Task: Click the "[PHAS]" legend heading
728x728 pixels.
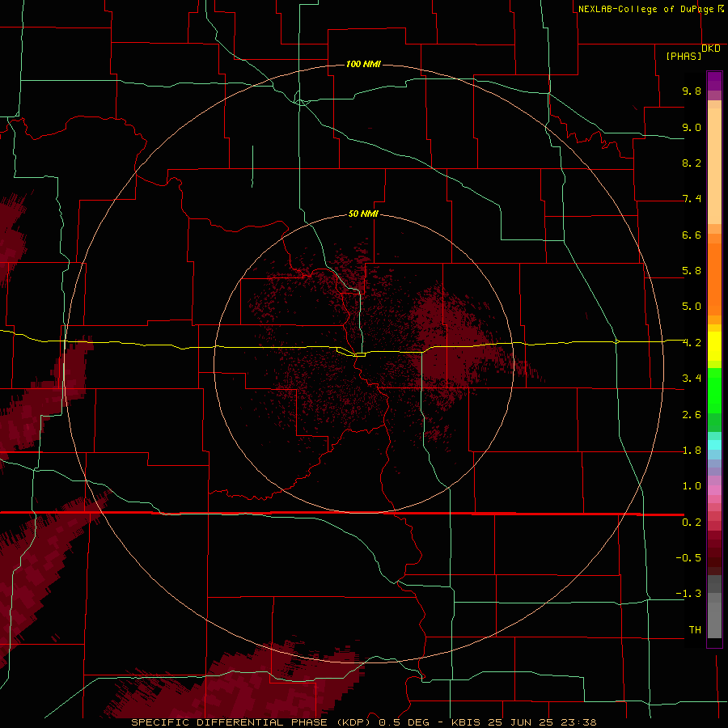Action: 684,56
